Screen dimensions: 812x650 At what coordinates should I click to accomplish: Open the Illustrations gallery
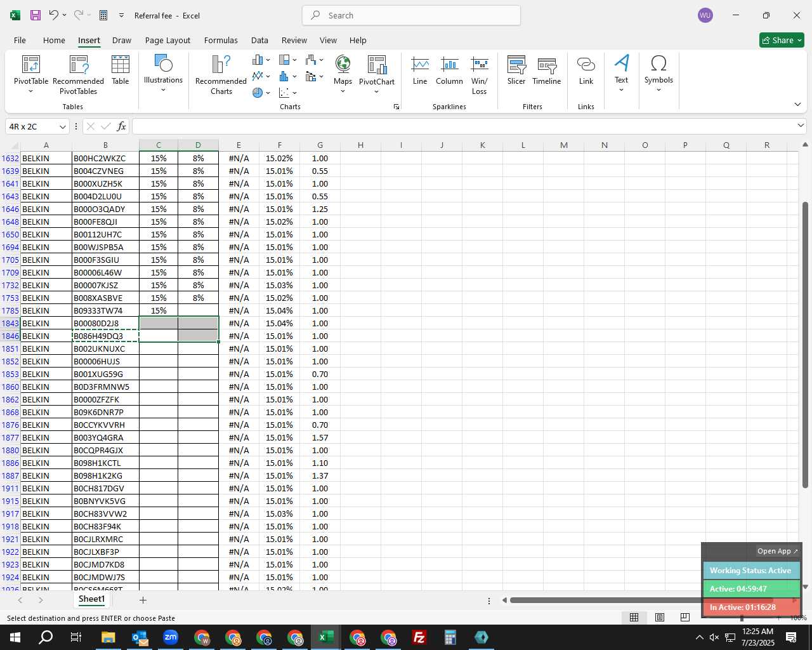pyautogui.click(x=163, y=73)
